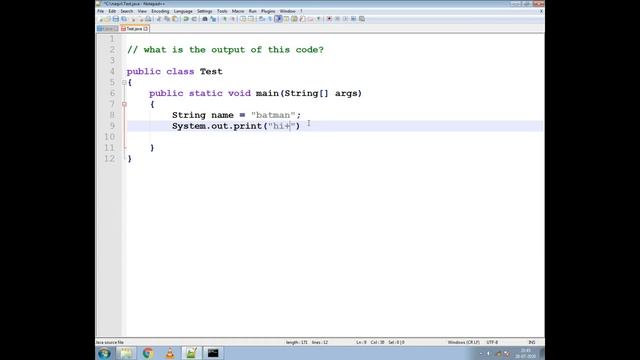
Task: Click the taskbar clock
Action: (x=525, y=353)
